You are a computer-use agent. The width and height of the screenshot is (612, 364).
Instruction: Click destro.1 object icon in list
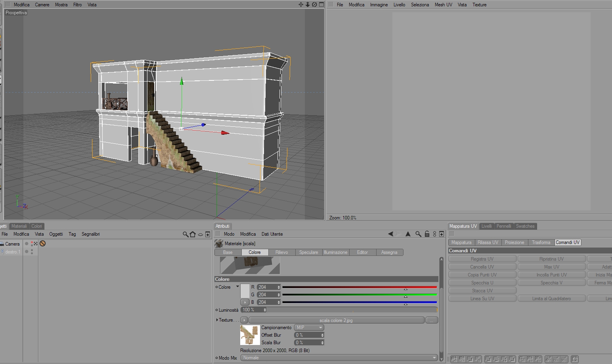tap(2, 252)
